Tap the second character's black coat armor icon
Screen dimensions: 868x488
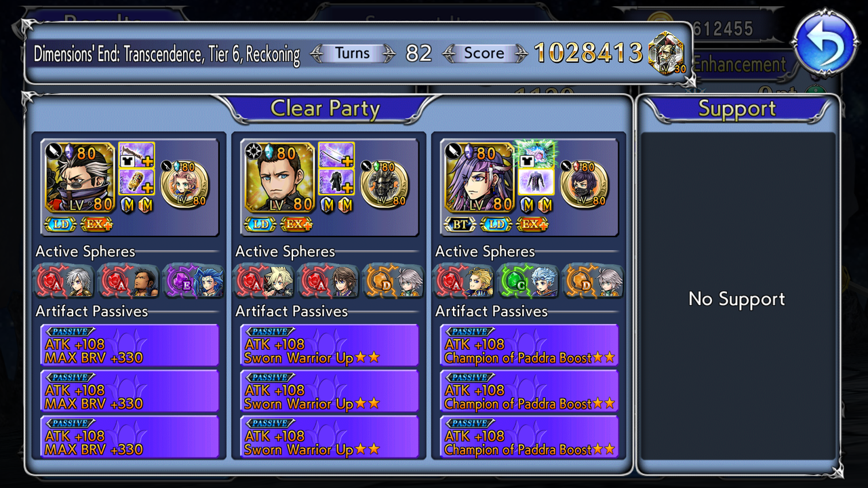pos(336,182)
